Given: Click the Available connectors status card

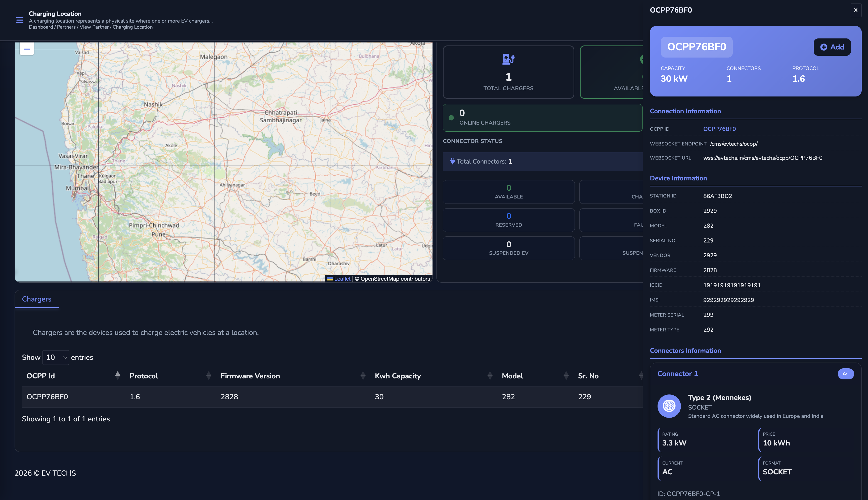Looking at the screenshot, I should point(508,192).
